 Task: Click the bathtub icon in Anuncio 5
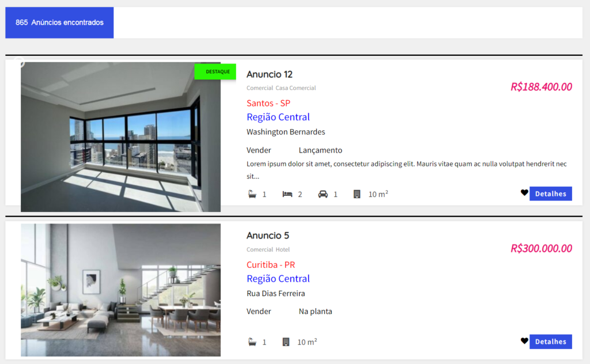point(252,342)
